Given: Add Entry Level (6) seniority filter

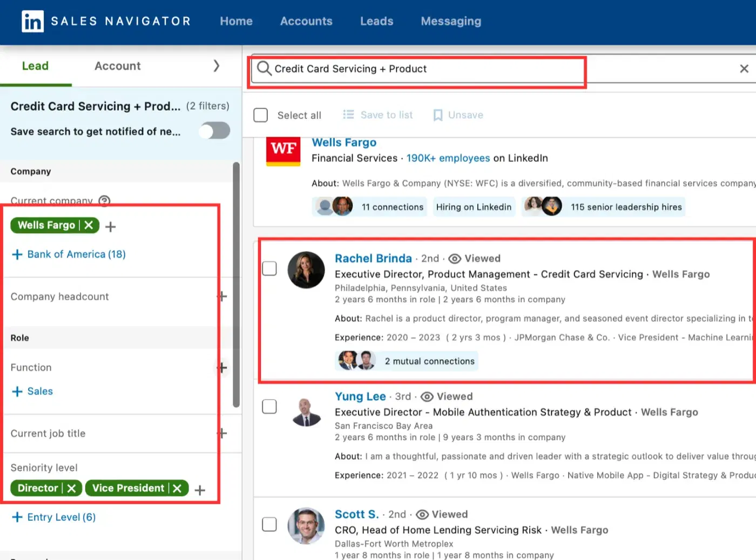Looking at the screenshot, I should click(x=53, y=517).
